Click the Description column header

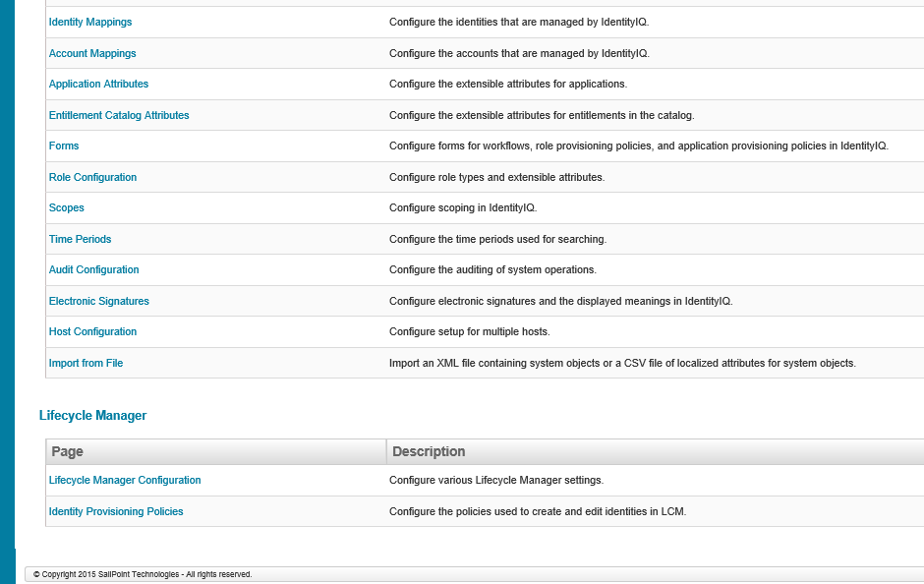tap(656, 451)
